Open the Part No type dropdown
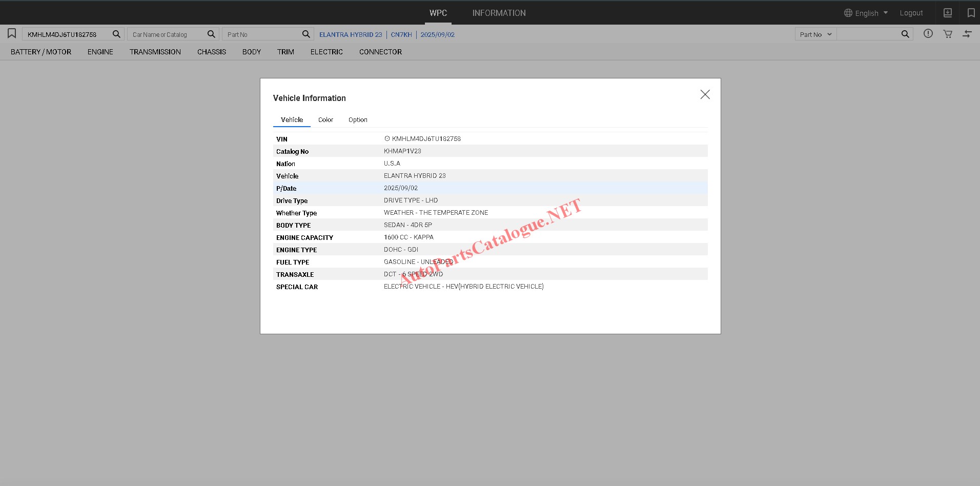 (815, 34)
